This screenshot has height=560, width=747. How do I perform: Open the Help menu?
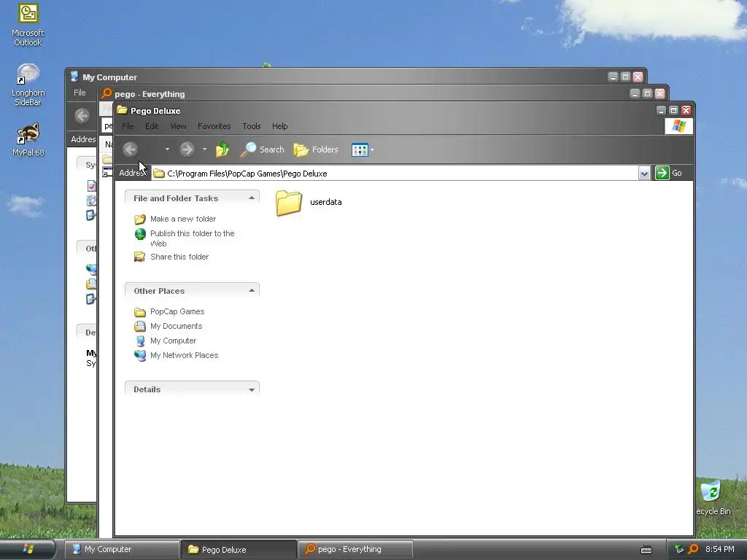coord(279,126)
